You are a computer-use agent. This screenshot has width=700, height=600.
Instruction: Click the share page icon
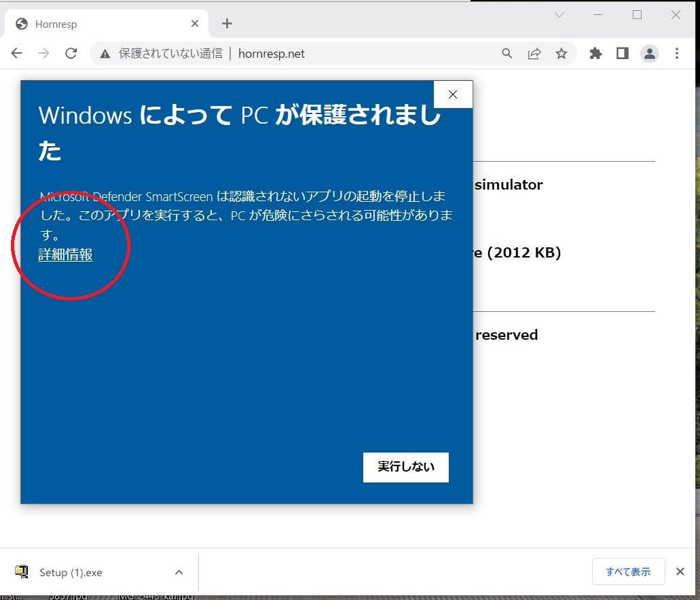[x=534, y=54]
